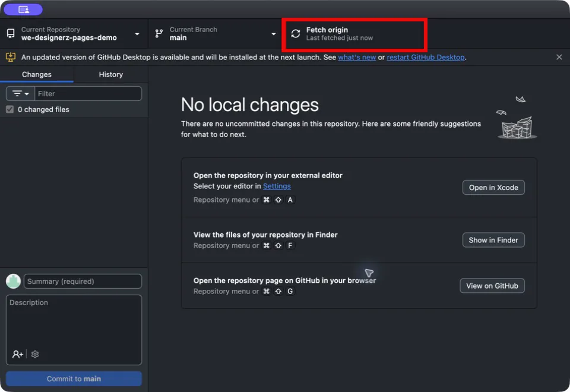
Task: Click the Current Repository computer icon
Action: click(11, 34)
